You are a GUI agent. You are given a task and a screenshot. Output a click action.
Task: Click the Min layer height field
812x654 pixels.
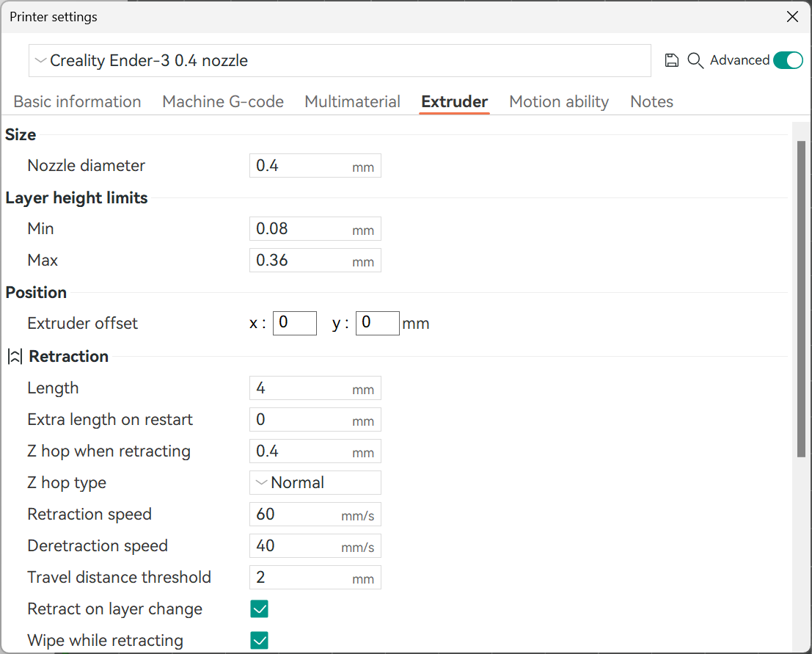[315, 228]
